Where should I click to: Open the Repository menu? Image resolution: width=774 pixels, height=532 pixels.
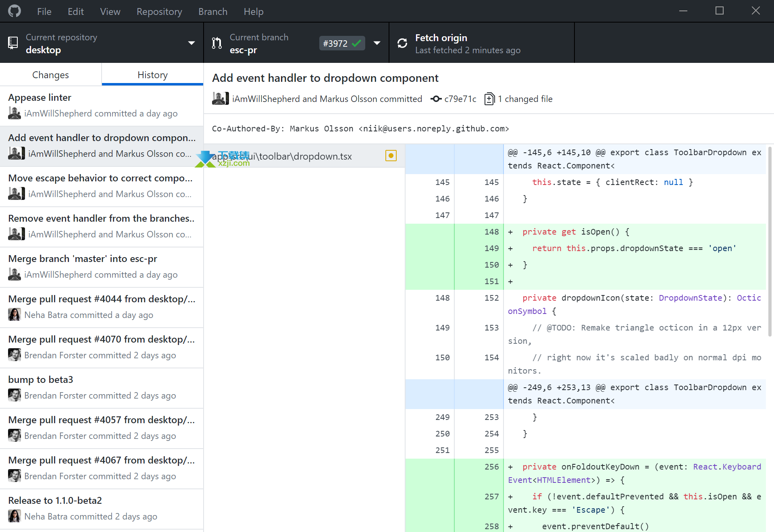(159, 12)
